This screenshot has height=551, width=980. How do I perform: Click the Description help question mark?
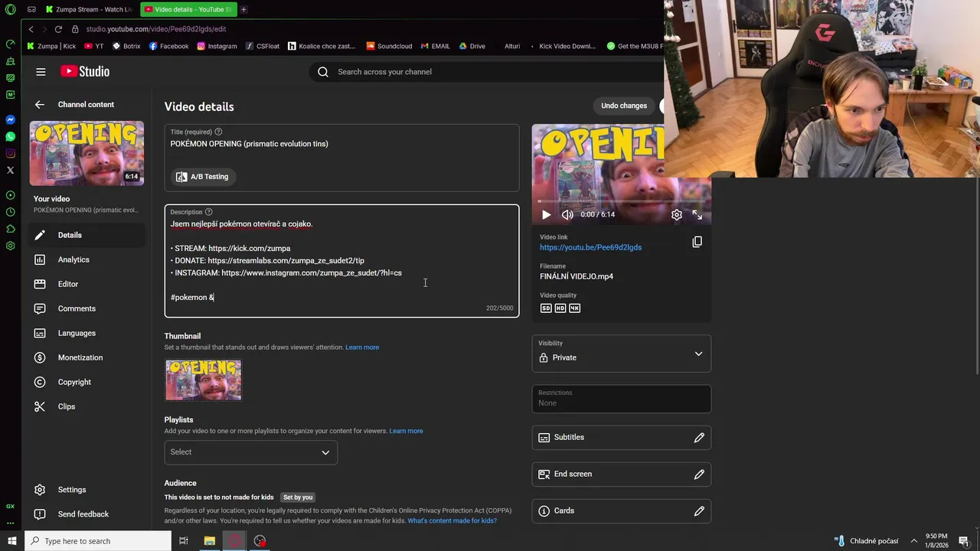[x=208, y=212]
